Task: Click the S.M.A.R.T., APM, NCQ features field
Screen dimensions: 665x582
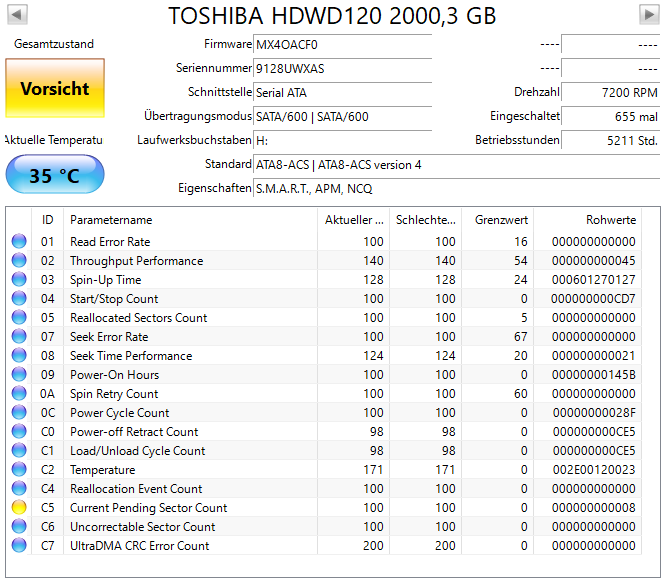Action: [457, 188]
